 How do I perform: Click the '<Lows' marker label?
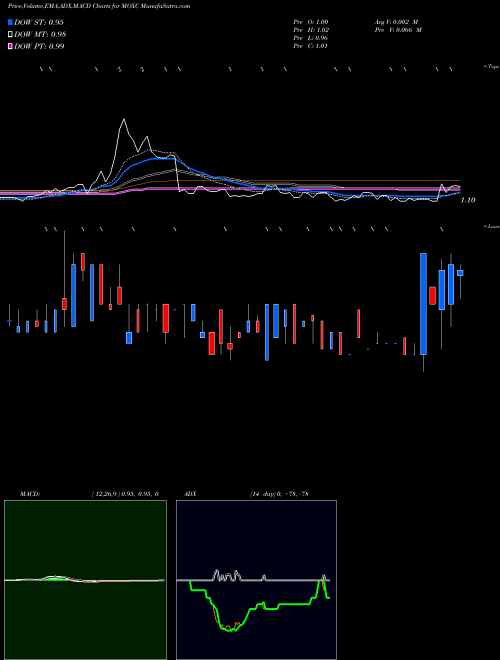[492, 226]
